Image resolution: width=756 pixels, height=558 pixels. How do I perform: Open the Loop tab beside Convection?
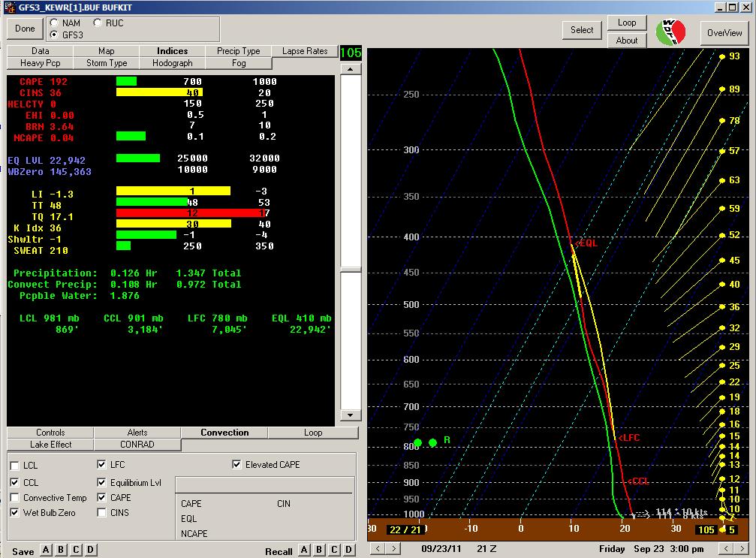point(313,433)
